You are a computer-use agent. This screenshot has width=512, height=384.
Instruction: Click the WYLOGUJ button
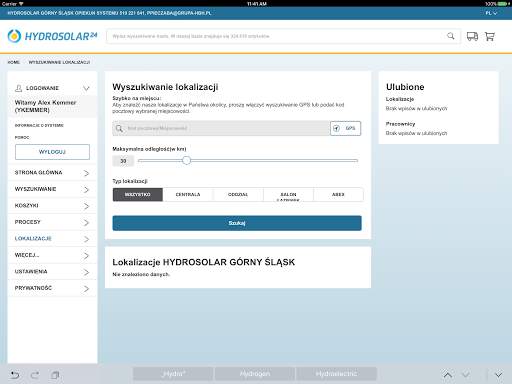point(52,152)
